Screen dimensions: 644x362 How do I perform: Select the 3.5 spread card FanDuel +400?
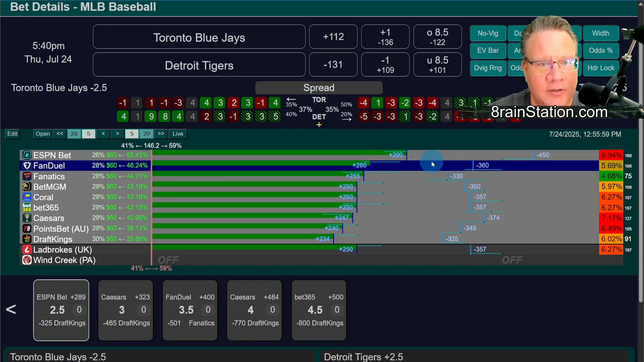click(190, 310)
